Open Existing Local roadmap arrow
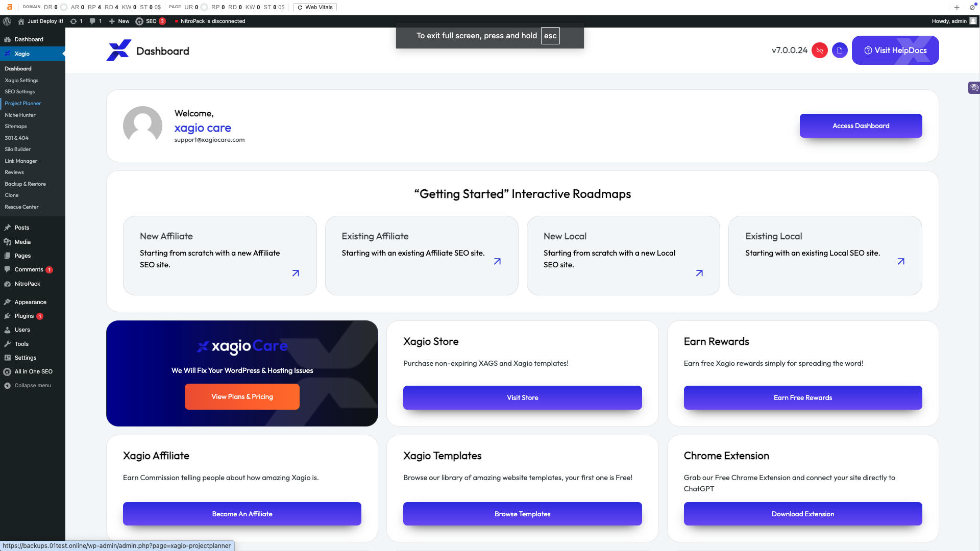980x551 pixels. tap(901, 261)
